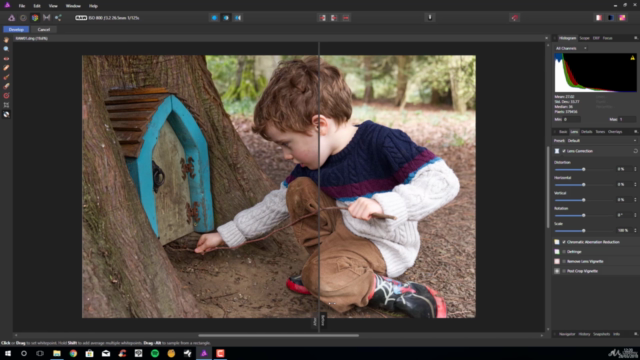
Task: Enable the Defringe checkbox
Action: (564, 252)
